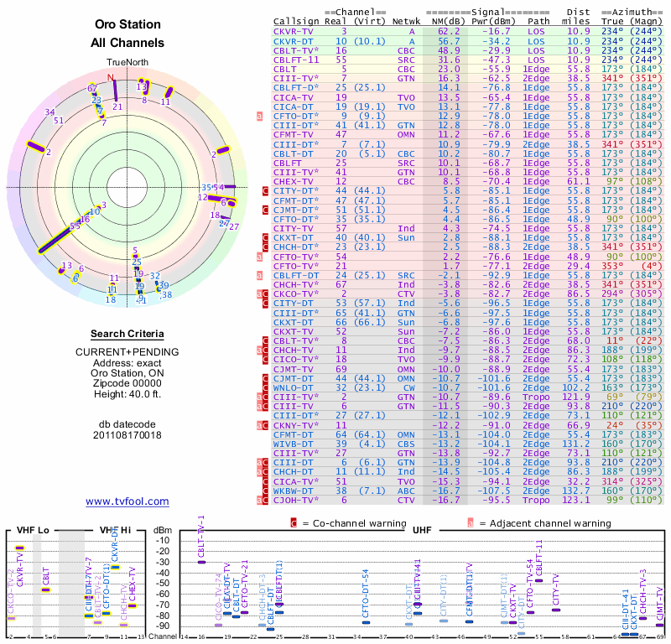Screen dimensions: 671x644
Task: Click the CURRENT+PENDING criteria text
Action: pos(127,352)
